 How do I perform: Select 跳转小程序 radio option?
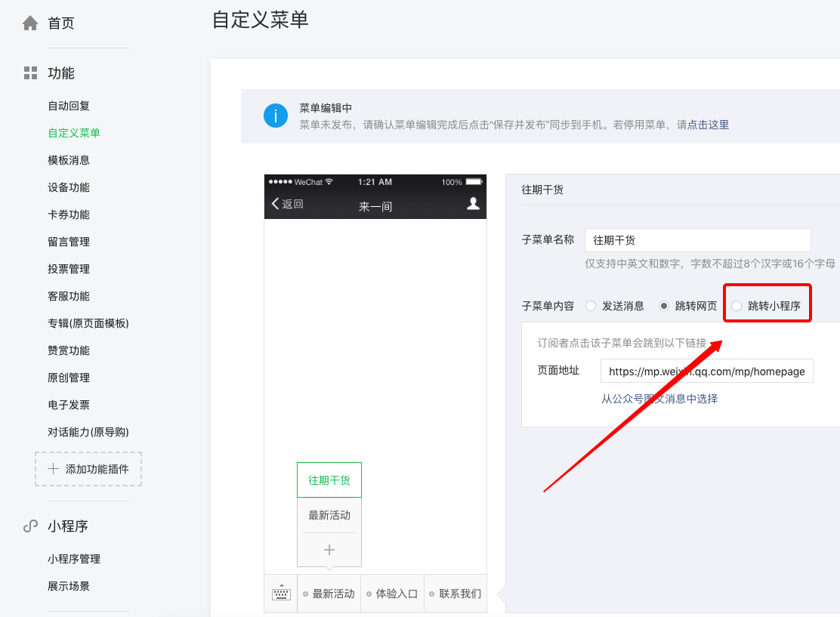737,306
